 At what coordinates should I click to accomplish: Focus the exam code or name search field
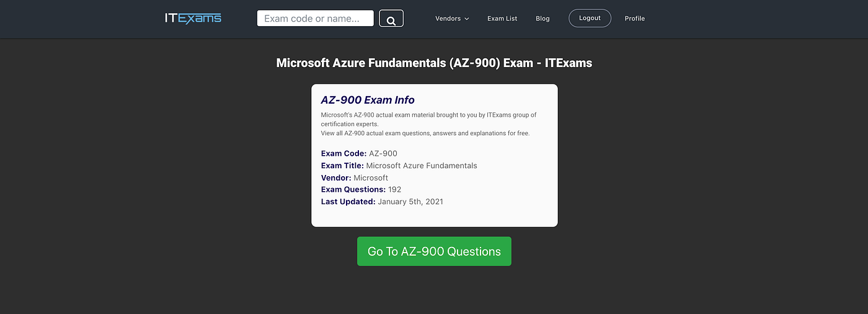pos(316,19)
